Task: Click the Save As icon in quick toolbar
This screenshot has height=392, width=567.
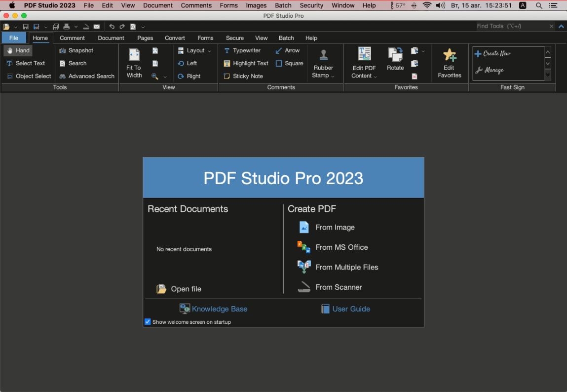Action: tap(36, 26)
